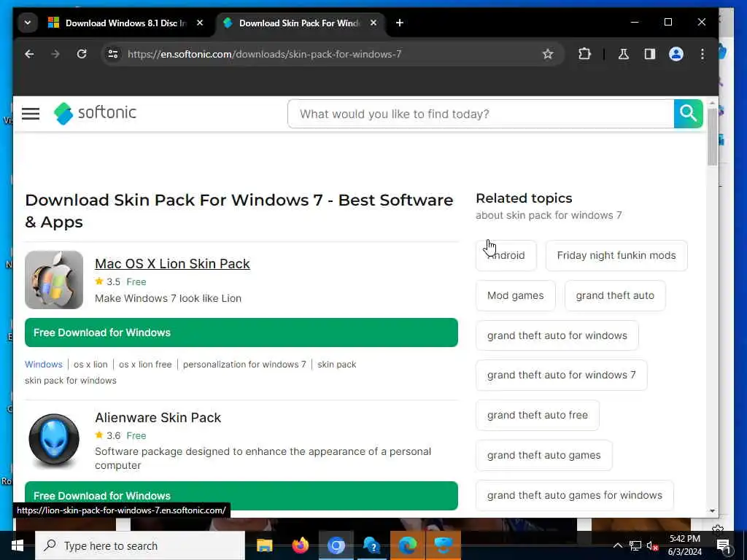The image size is (747, 560).
Task: Open Get Help app in taskbar
Action: (371, 545)
